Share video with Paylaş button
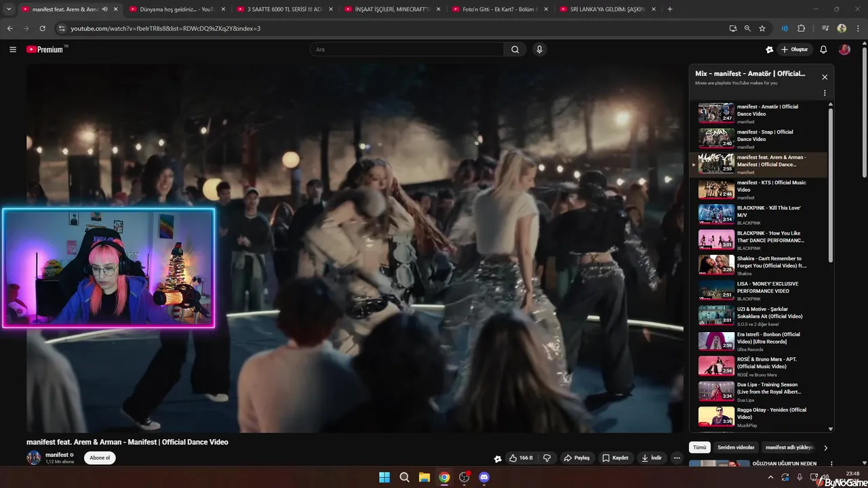Viewport: 868px width, 488px height. click(577, 458)
